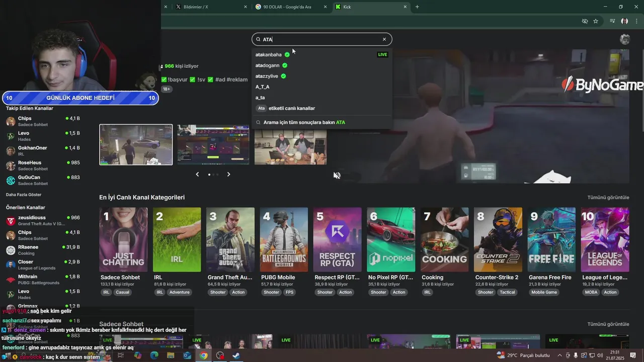This screenshot has width=644, height=362.
Task: Switch to the Bildirimler / X tab
Action: click(211, 7)
